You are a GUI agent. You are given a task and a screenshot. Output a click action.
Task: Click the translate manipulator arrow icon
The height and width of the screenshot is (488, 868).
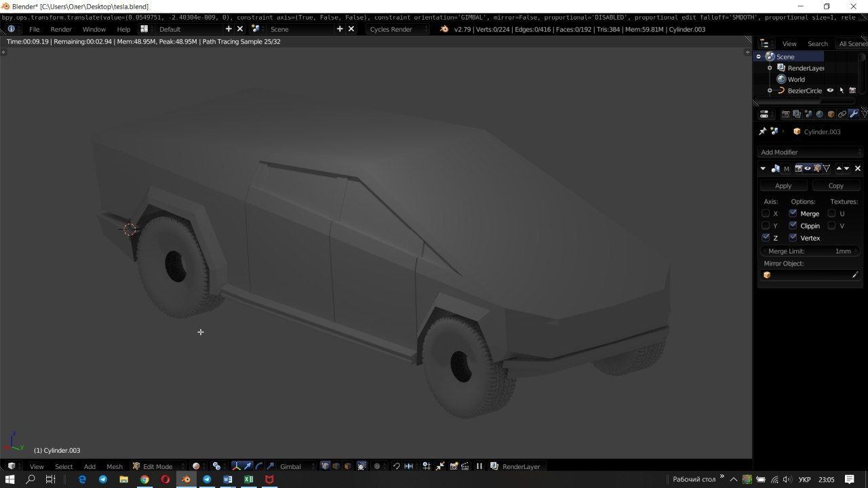(x=248, y=466)
